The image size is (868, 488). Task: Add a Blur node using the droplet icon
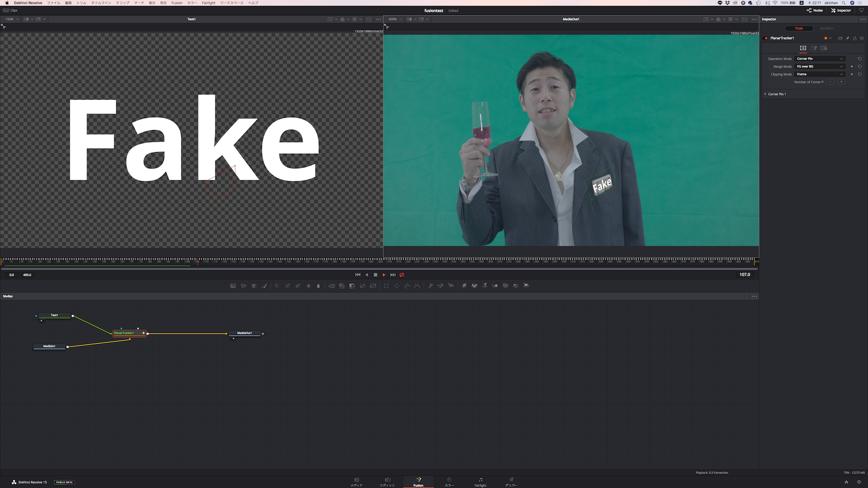(x=318, y=286)
